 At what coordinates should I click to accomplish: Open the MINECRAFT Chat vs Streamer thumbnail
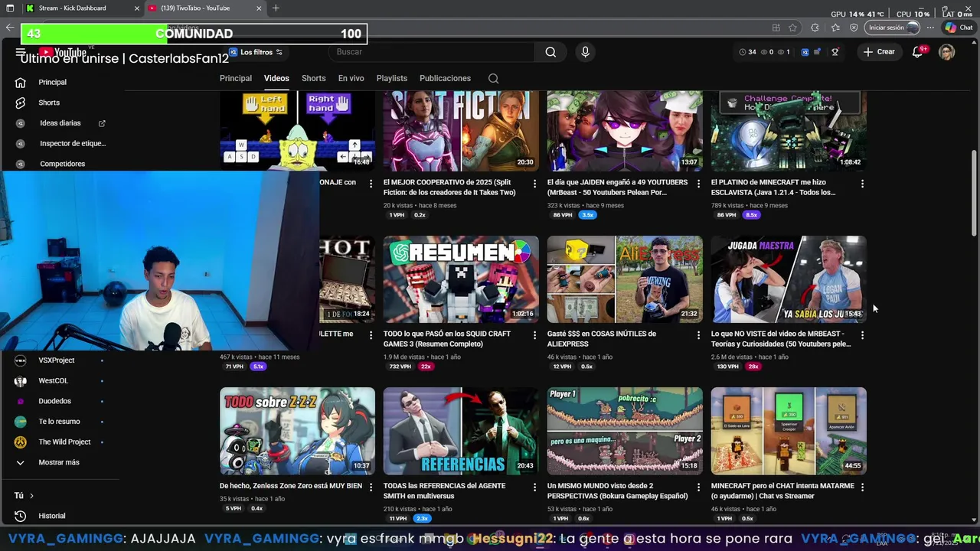click(x=789, y=431)
